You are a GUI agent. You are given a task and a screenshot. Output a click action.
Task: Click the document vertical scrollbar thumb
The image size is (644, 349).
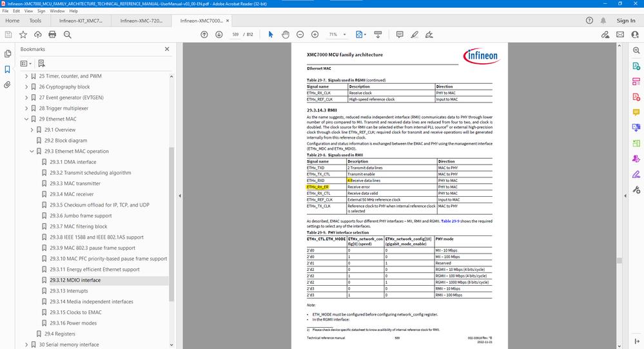[x=620, y=261]
